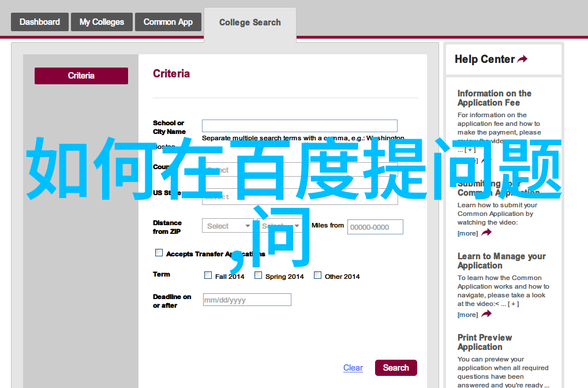Focus the School or City Name field
This screenshot has width=588, height=388.
click(x=299, y=126)
